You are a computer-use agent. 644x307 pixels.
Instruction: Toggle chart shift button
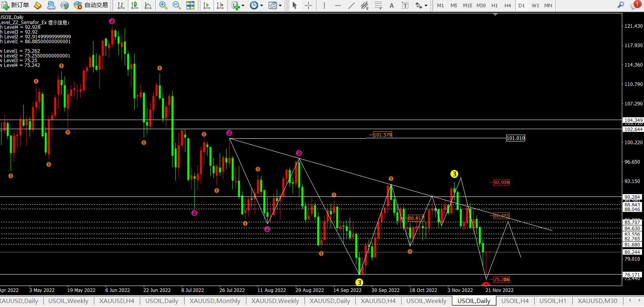coord(220,5)
